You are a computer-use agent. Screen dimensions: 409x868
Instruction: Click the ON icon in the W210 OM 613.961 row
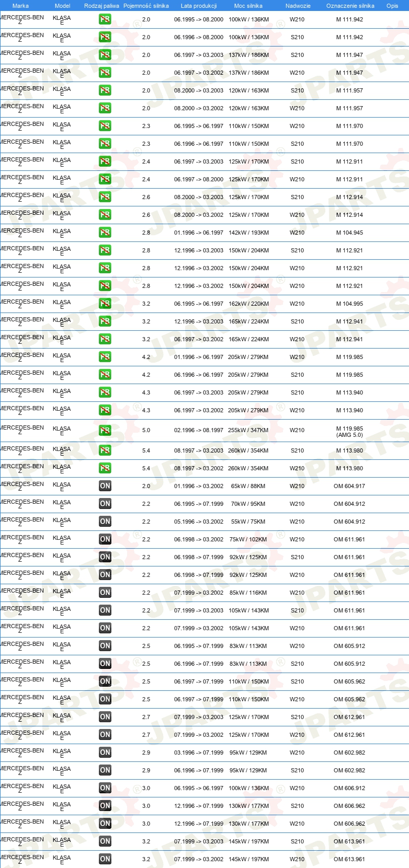click(x=105, y=859)
